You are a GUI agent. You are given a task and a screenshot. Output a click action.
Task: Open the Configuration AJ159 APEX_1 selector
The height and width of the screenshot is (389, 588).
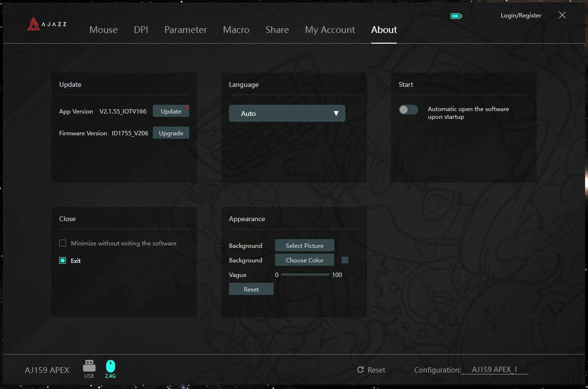point(494,370)
